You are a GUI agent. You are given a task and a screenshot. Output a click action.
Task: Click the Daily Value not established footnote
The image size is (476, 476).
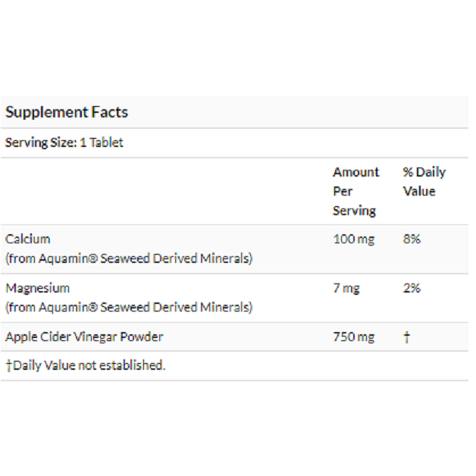pos(89,365)
